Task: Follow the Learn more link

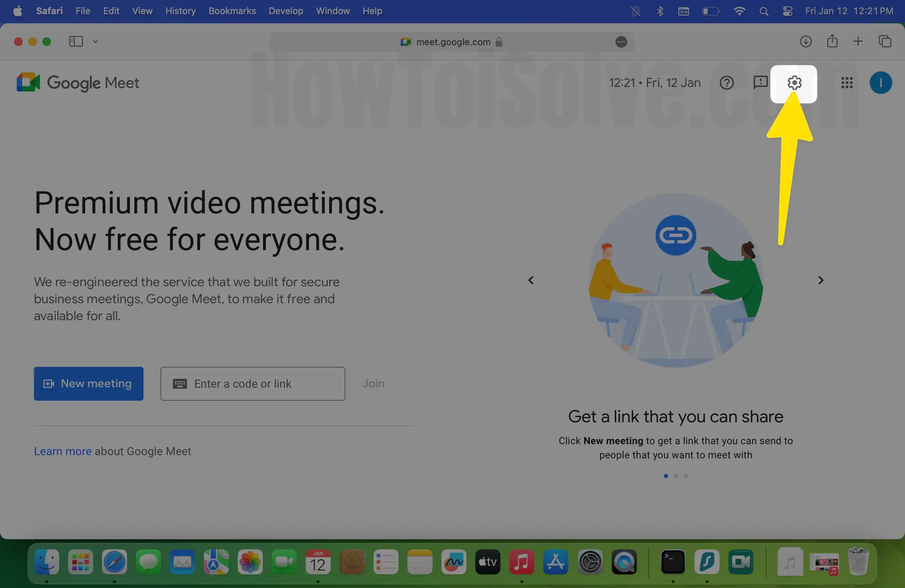Action: click(x=63, y=451)
